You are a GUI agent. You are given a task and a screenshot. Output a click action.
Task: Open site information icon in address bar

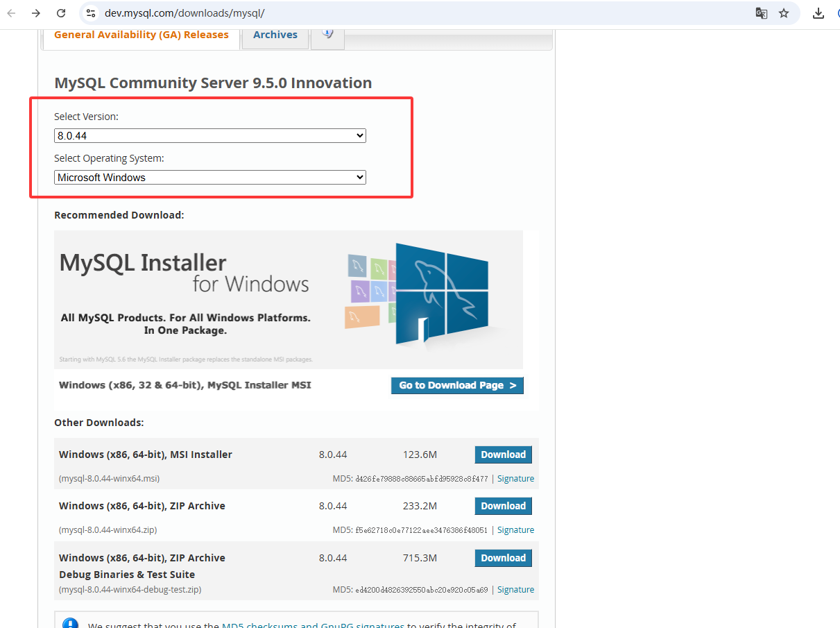click(x=90, y=13)
